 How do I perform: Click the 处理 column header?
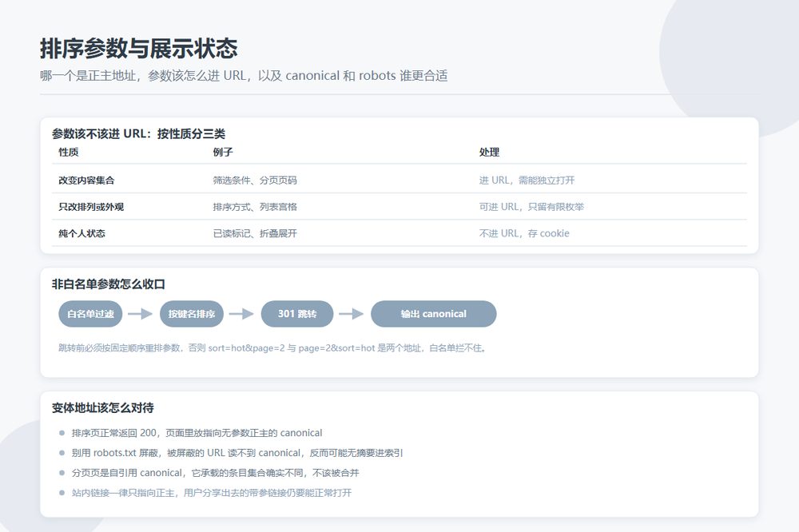coord(489,152)
